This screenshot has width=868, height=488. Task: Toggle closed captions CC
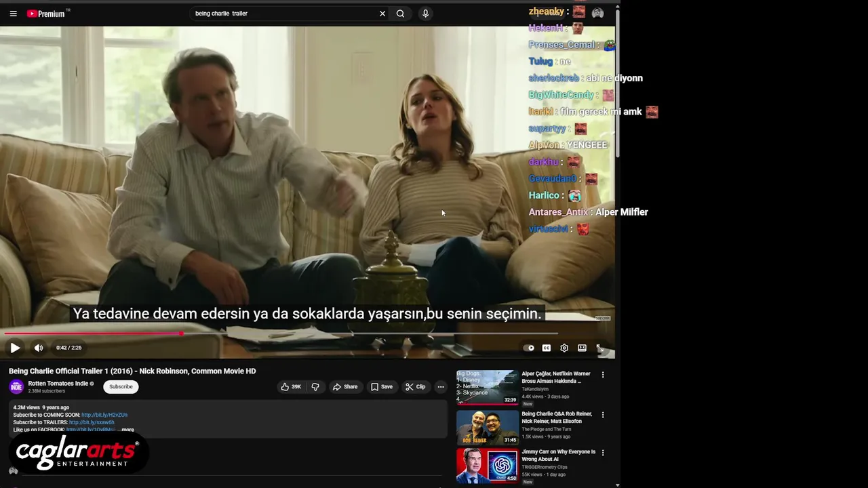click(x=547, y=348)
